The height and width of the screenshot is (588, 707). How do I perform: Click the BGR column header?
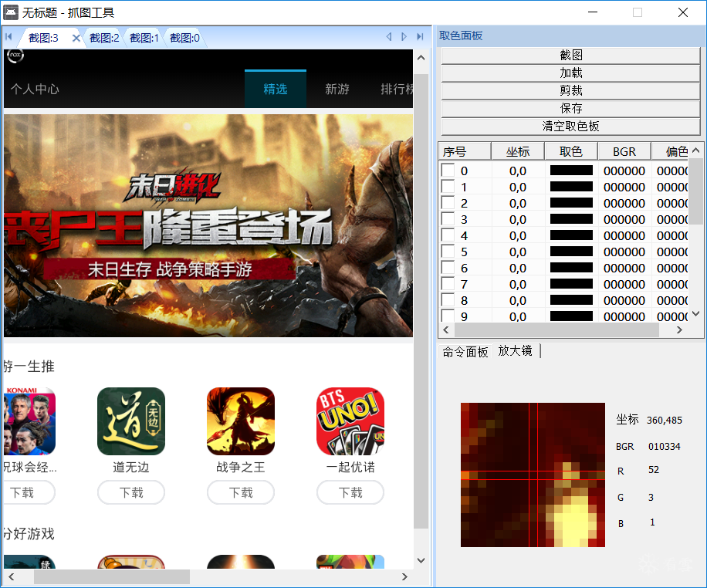pos(624,151)
